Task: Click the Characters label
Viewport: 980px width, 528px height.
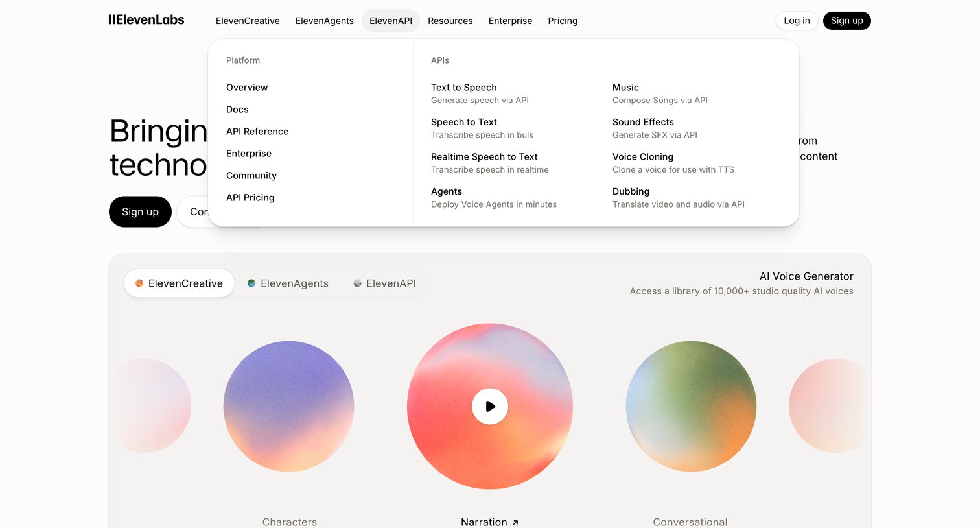Action: (x=290, y=522)
